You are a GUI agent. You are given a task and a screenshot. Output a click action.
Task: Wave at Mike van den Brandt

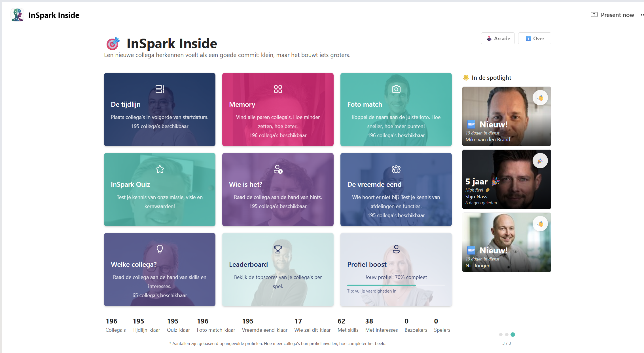pyautogui.click(x=540, y=98)
